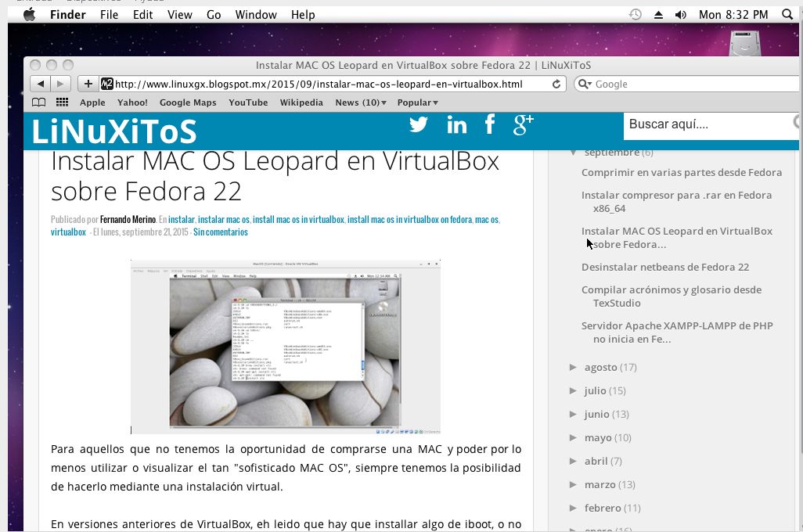
Task: Open the Yahoo! bookmark
Action: click(132, 102)
